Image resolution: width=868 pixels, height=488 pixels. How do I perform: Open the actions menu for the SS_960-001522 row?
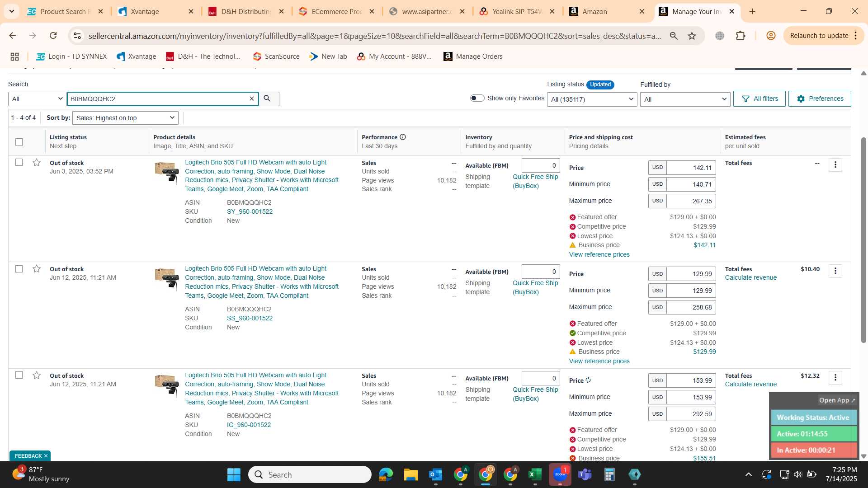(x=835, y=271)
